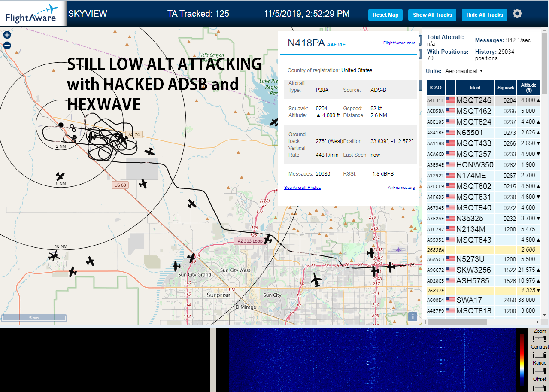The image size is (549, 392).
Task: Select aircraft icon near Lake Pleasant
Action: point(274,122)
